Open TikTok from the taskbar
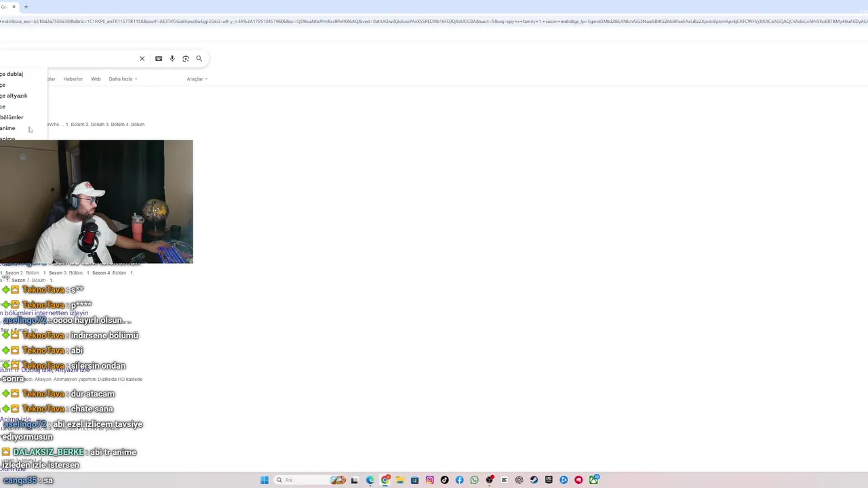868x488 pixels. click(x=444, y=480)
